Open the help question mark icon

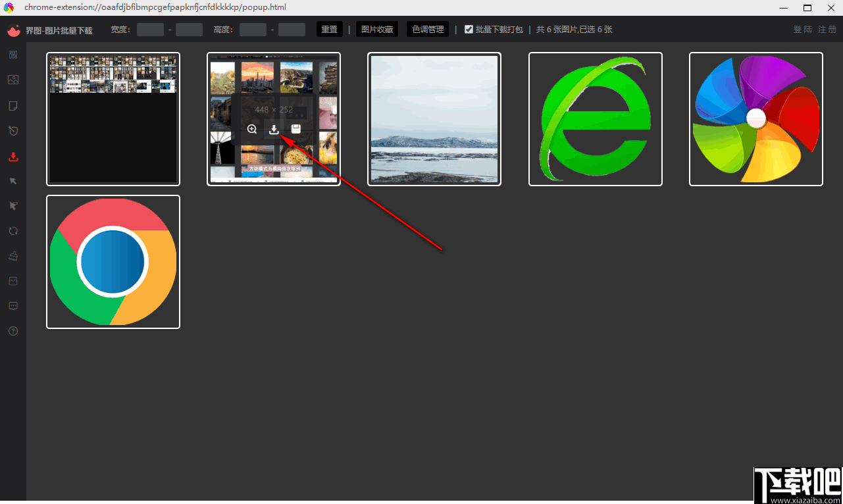(x=13, y=331)
